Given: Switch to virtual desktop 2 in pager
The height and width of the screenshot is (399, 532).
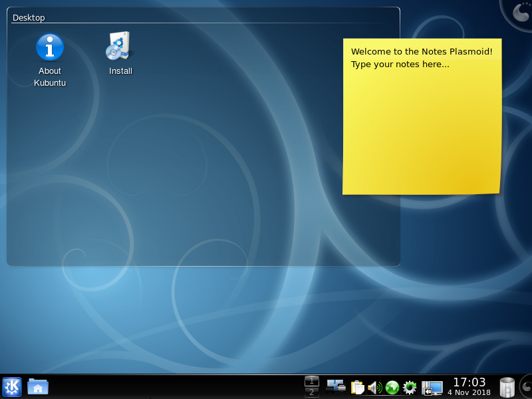Looking at the screenshot, I should (311, 392).
